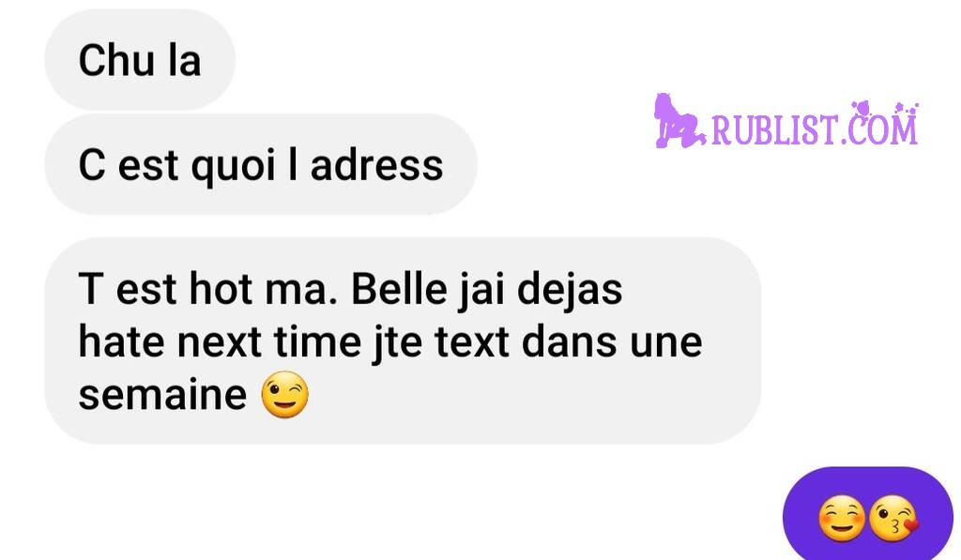Click the word "dans" in long message

570,341
